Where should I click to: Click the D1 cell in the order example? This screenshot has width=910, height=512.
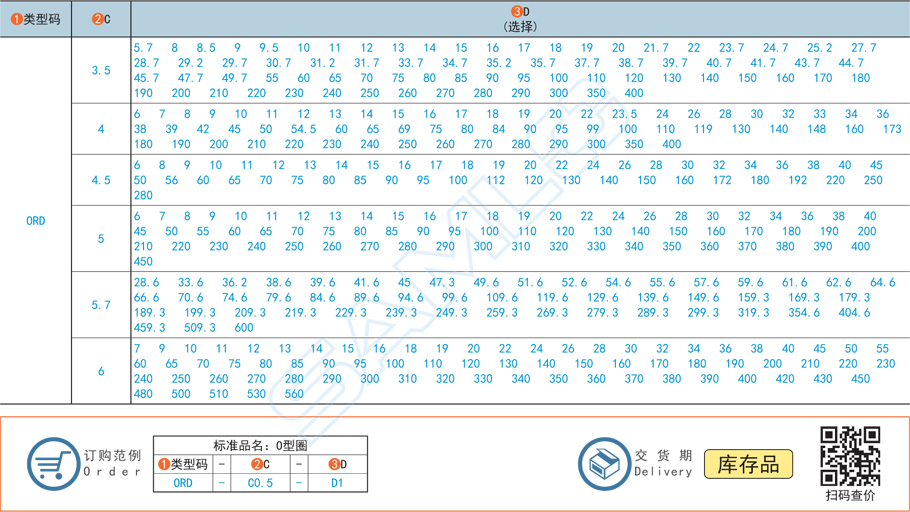[x=337, y=482]
